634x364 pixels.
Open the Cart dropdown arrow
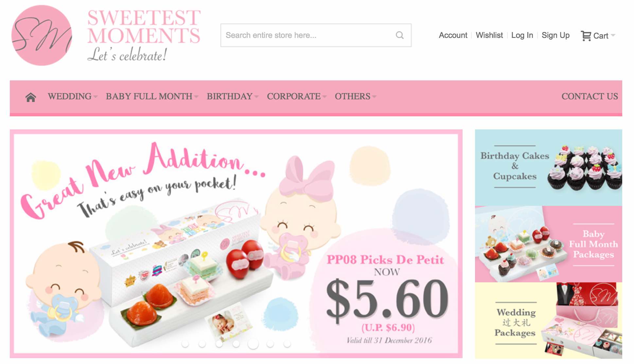[x=613, y=35]
